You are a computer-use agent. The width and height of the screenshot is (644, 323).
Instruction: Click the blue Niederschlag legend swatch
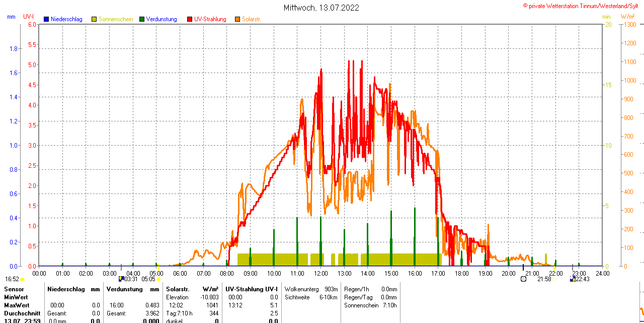click(x=46, y=19)
